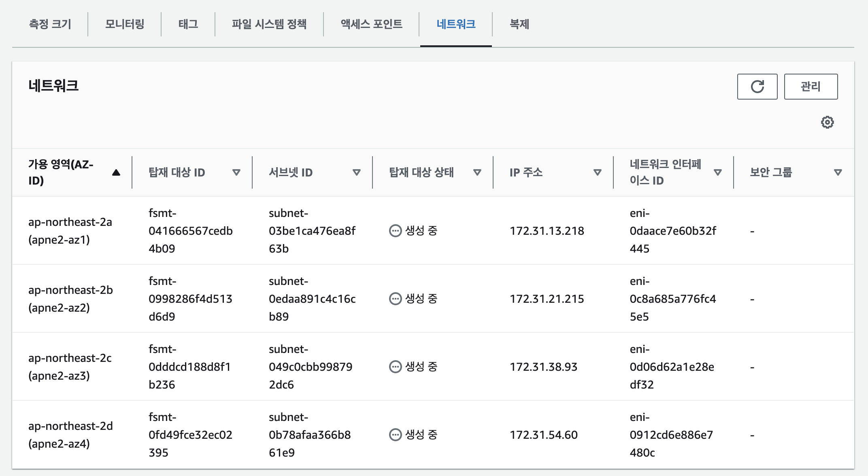Click creating status icon for ap-northeast-2d
This screenshot has width=868, height=476.
395,435
